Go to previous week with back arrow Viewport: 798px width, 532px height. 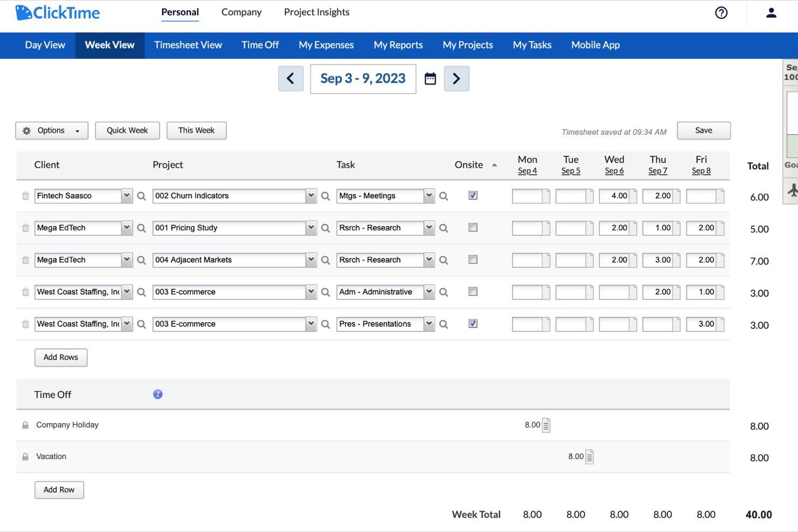[291, 78]
